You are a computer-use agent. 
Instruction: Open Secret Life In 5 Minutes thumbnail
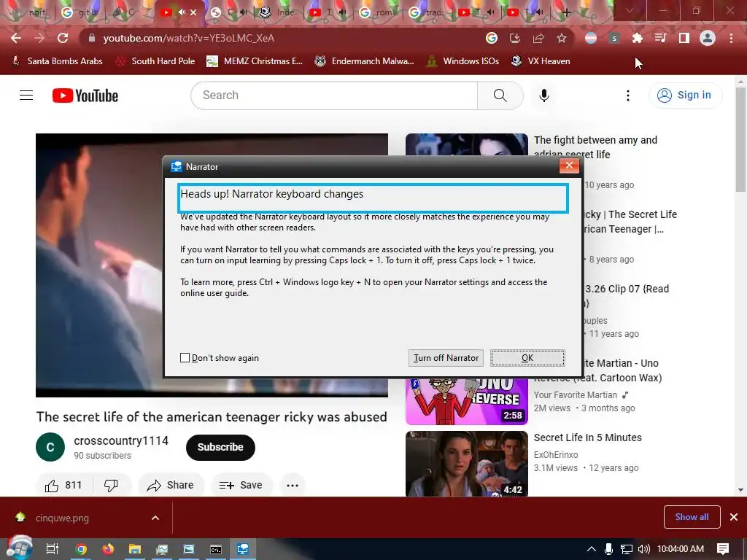466,464
